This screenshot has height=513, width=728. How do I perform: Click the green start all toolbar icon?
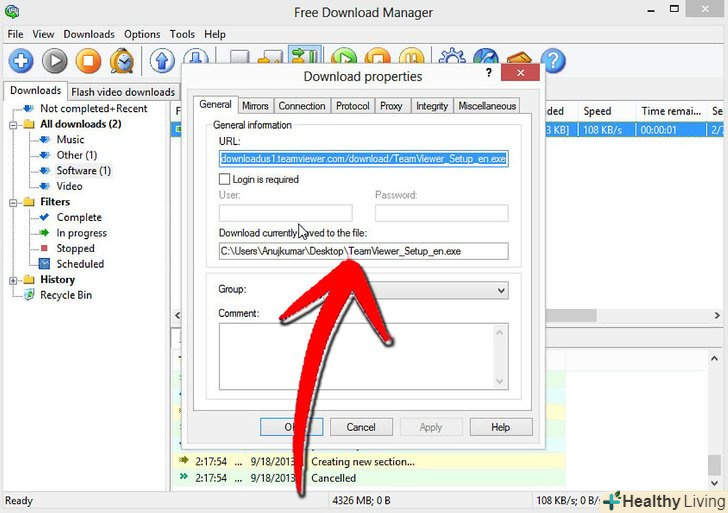click(344, 56)
